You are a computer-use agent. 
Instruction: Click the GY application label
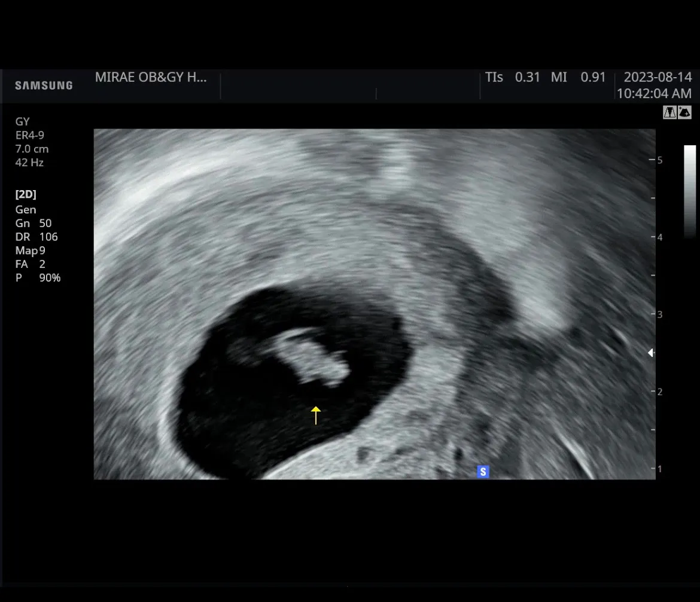(x=22, y=122)
